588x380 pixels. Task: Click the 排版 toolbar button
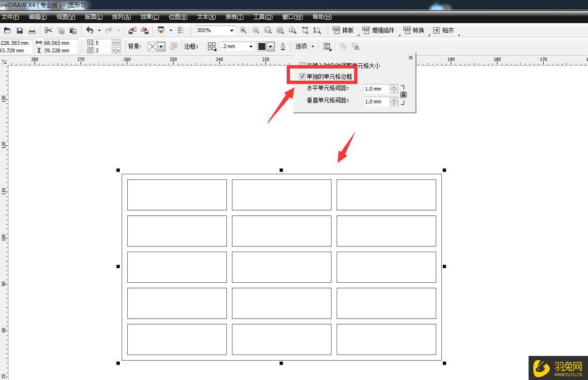point(343,31)
